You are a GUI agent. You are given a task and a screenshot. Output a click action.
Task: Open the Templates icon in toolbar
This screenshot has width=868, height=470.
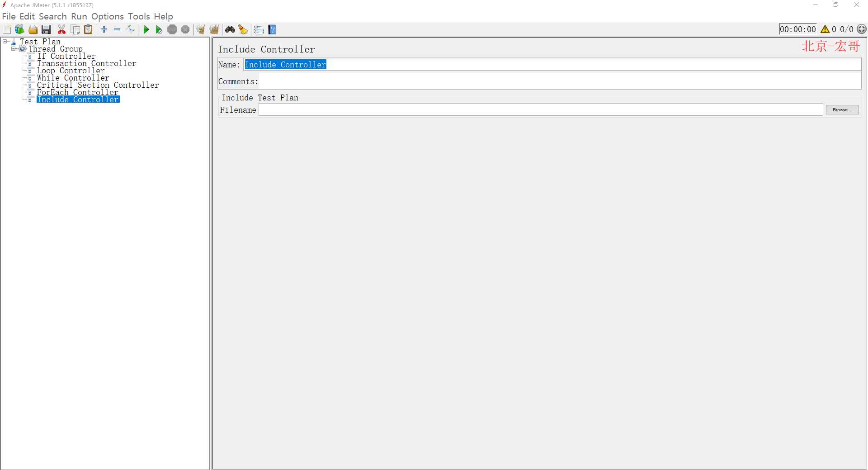(19, 30)
